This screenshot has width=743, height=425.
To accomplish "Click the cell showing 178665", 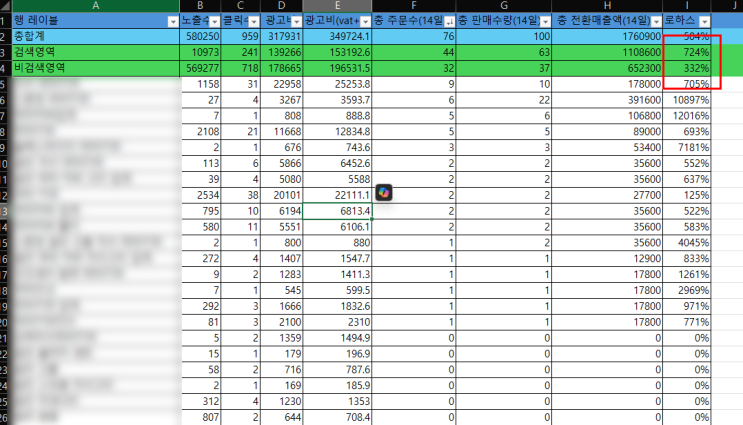I will [x=281, y=68].
